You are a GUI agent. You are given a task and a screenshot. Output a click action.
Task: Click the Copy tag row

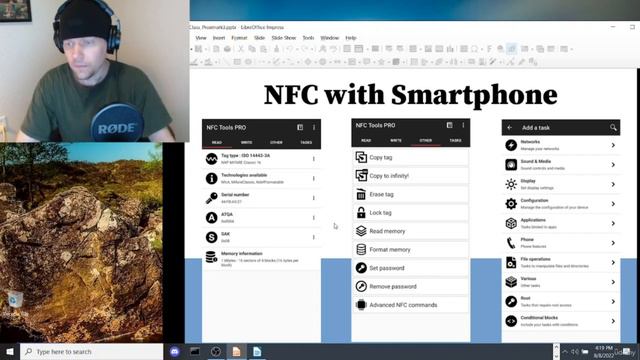(x=411, y=157)
